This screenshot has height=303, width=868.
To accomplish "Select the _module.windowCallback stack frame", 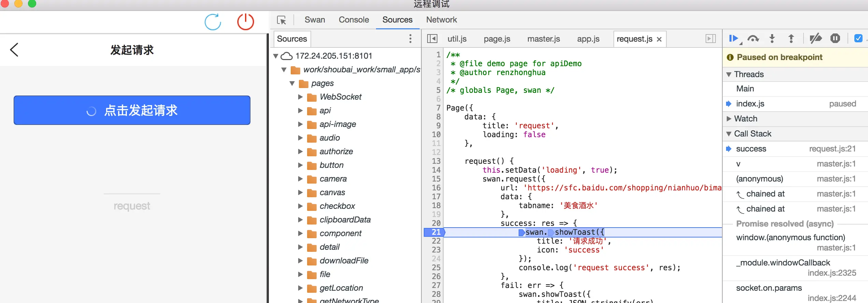I will (795, 268).
